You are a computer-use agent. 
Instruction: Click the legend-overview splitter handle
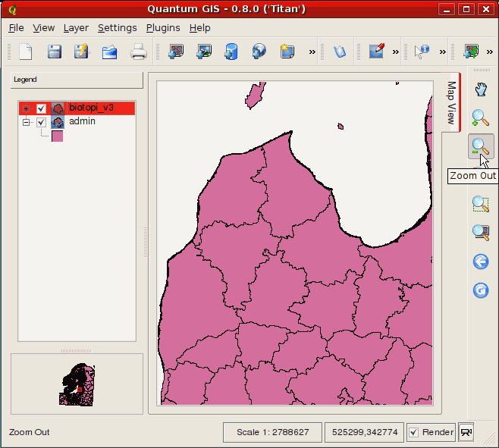pyautogui.click(x=77, y=351)
